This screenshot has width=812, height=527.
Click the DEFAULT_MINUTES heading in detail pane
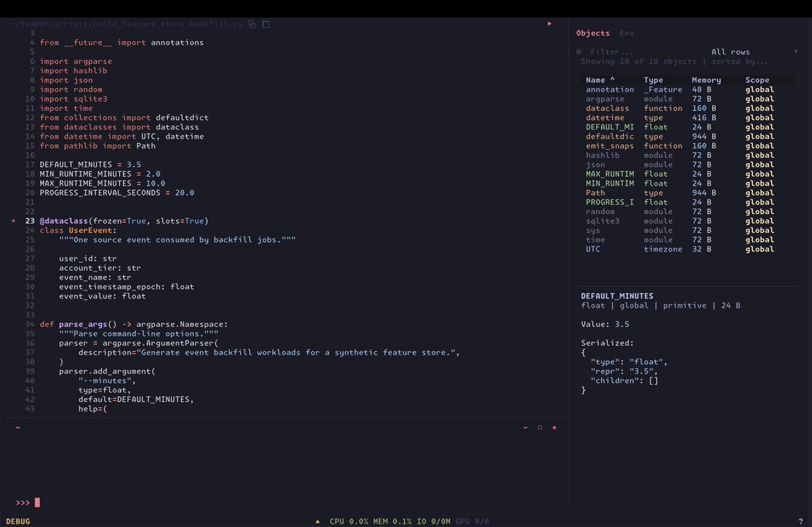617,296
